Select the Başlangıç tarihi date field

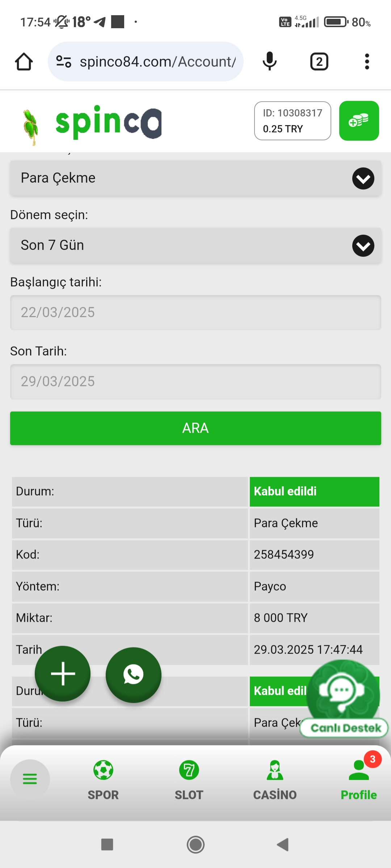[x=195, y=312]
